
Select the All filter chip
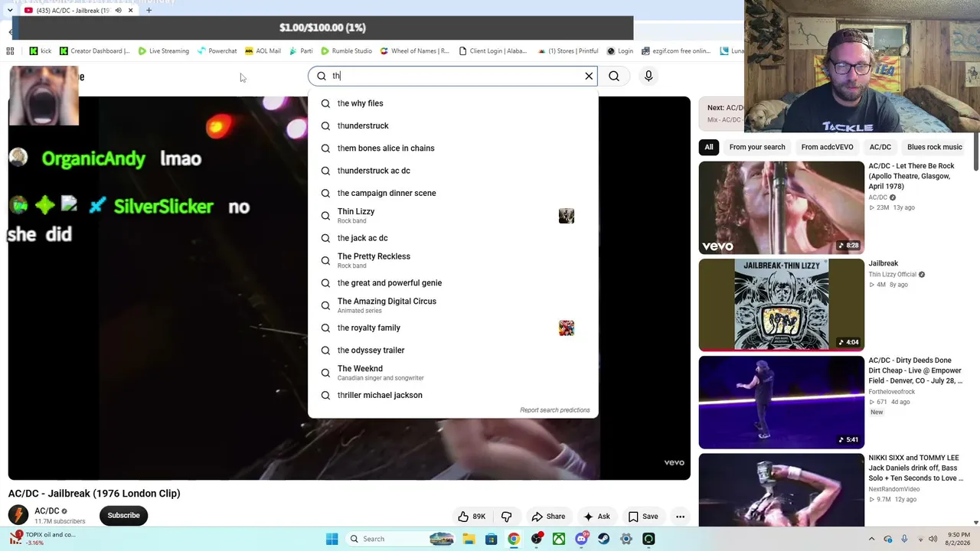pos(709,147)
